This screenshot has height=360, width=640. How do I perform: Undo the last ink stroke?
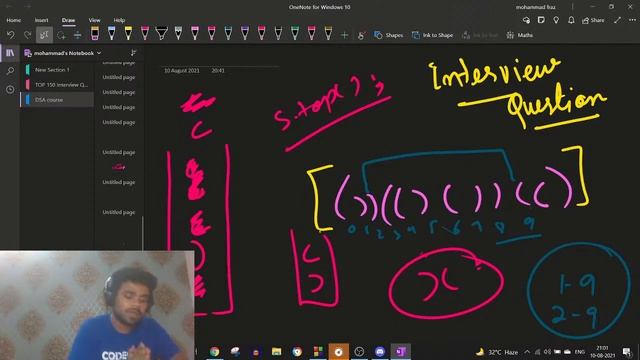[11, 35]
